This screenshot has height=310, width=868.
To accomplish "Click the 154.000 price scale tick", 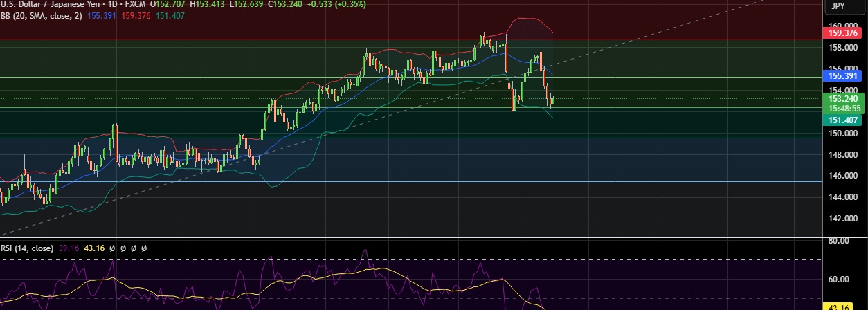I will [842, 90].
